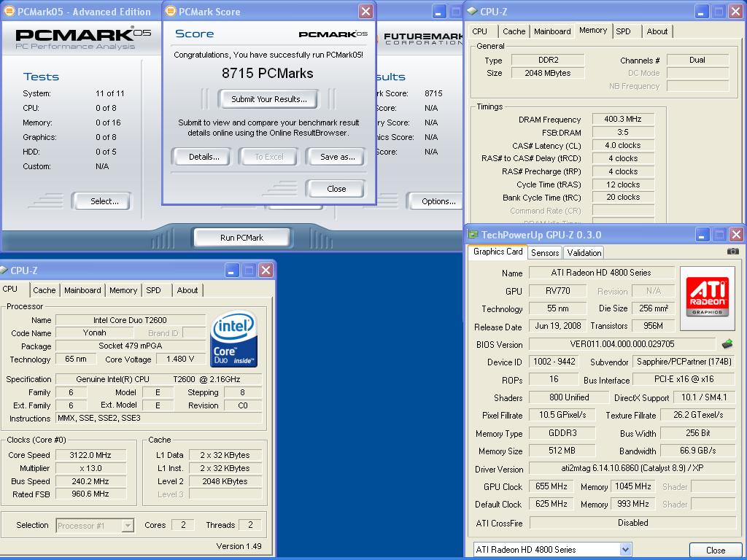
Task: Minimize the bottom-left CPU-Z window
Action: (x=231, y=271)
